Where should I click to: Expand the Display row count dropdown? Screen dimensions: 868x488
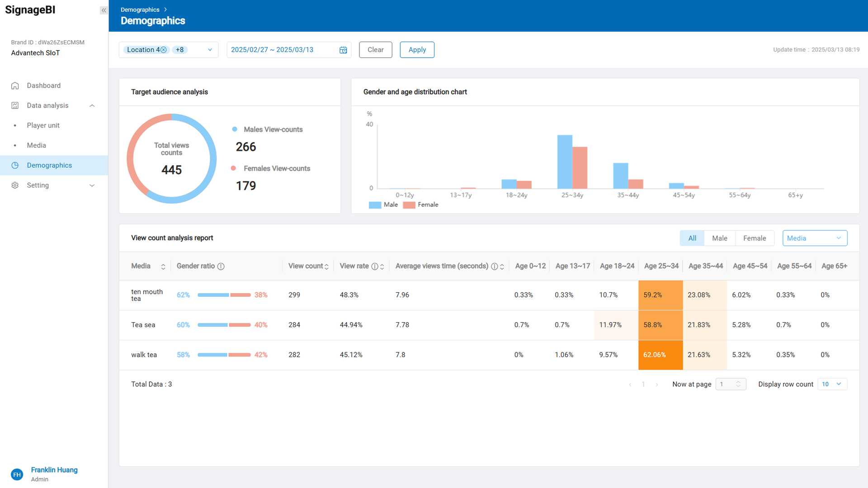tap(832, 384)
